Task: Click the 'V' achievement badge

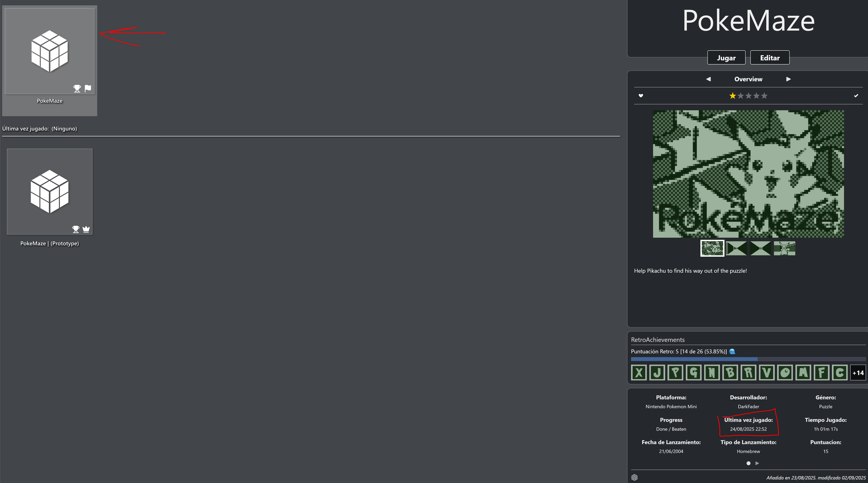Action: (767, 373)
